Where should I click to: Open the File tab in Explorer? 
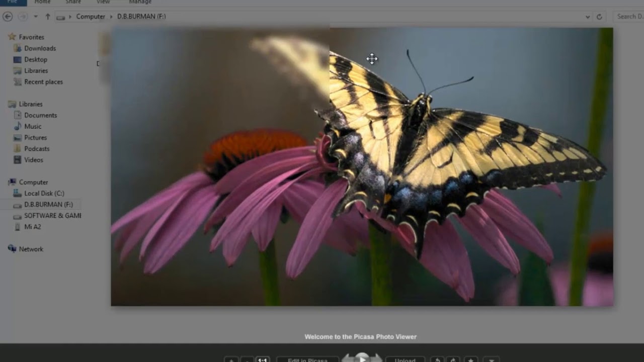13,2
